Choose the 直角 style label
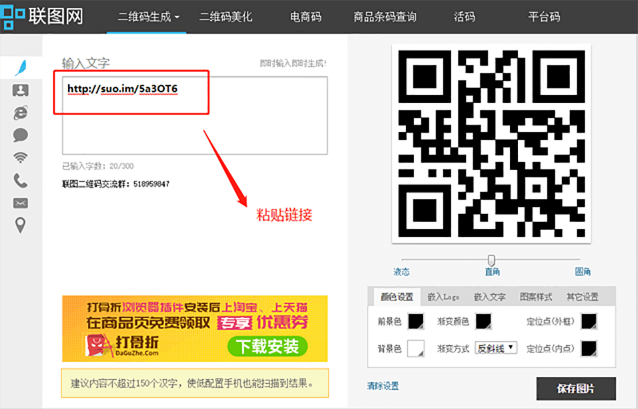The height and width of the screenshot is (409, 638). coord(492,272)
